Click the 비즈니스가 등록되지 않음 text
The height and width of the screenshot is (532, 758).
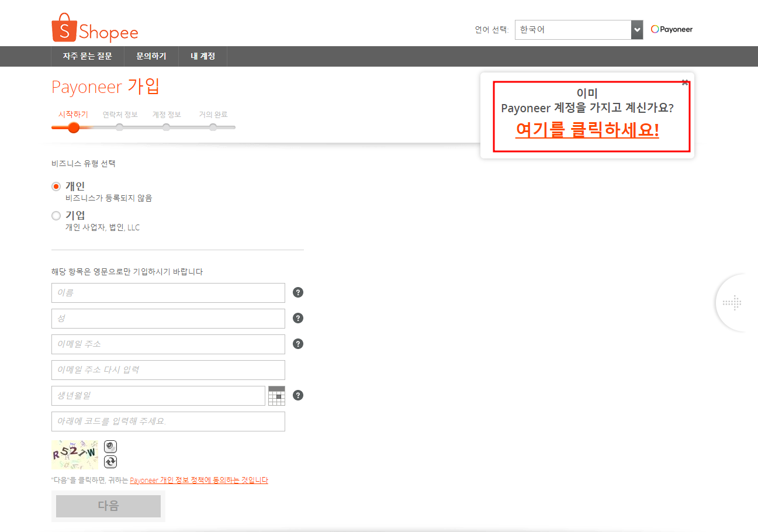click(109, 198)
